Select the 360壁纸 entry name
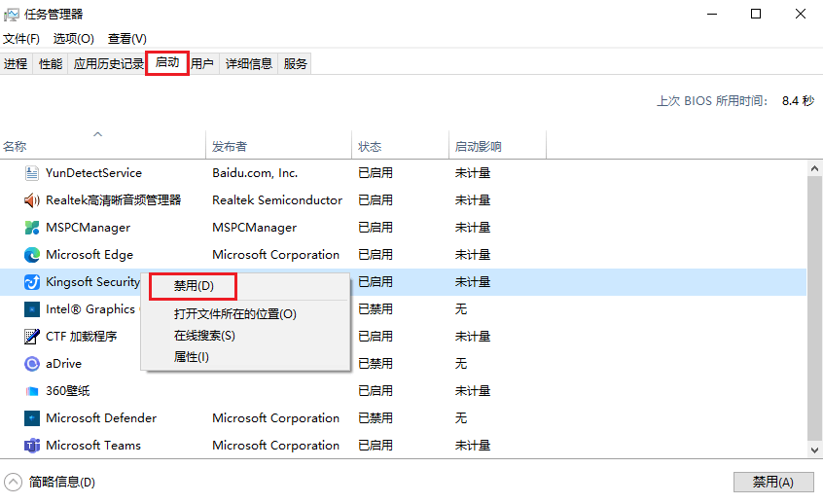 pos(68,390)
